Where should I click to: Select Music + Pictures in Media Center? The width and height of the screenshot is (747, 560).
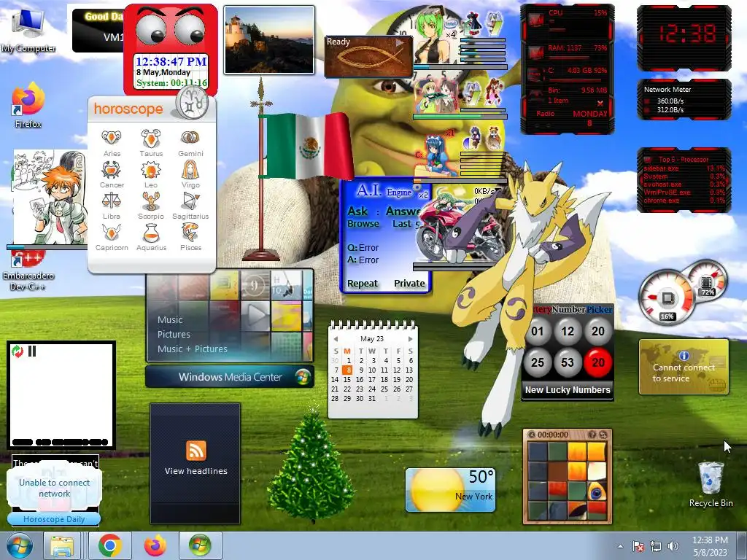coord(193,349)
